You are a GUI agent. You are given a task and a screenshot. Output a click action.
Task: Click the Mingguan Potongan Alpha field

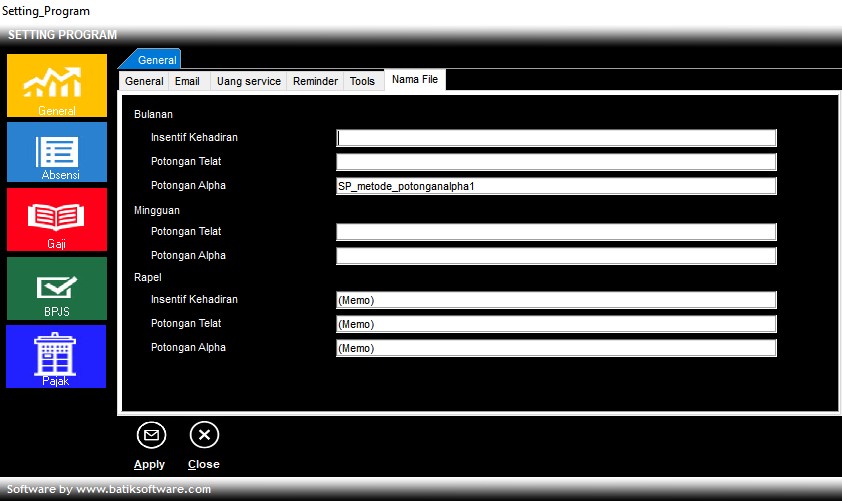tap(556, 256)
